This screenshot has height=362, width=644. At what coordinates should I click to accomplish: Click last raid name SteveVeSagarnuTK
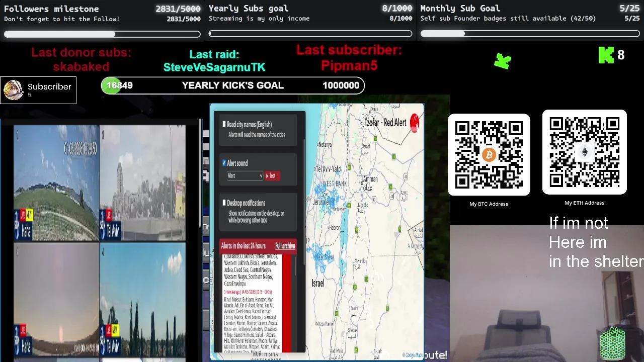click(x=214, y=67)
